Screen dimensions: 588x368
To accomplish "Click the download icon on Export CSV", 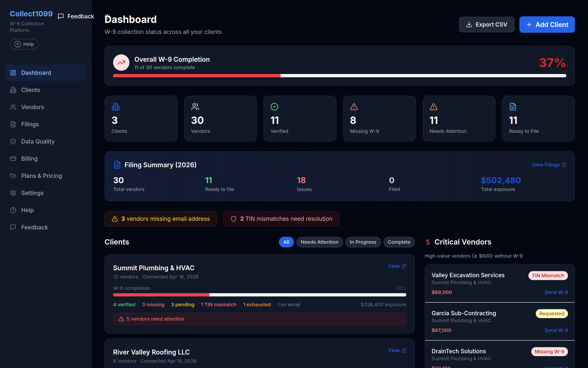I will coord(469,25).
